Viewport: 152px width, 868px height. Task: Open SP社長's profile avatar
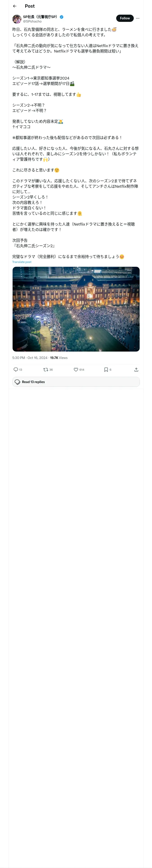coord(17,19)
